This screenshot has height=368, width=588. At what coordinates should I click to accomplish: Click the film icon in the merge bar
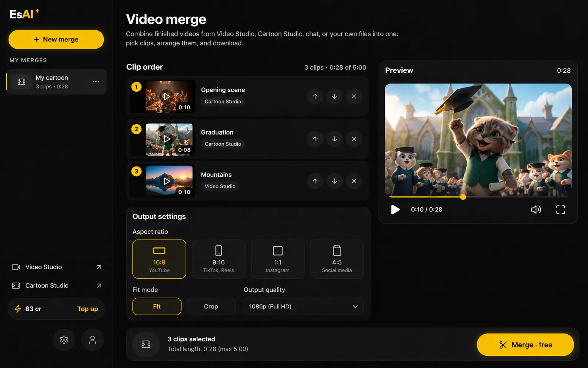click(146, 345)
